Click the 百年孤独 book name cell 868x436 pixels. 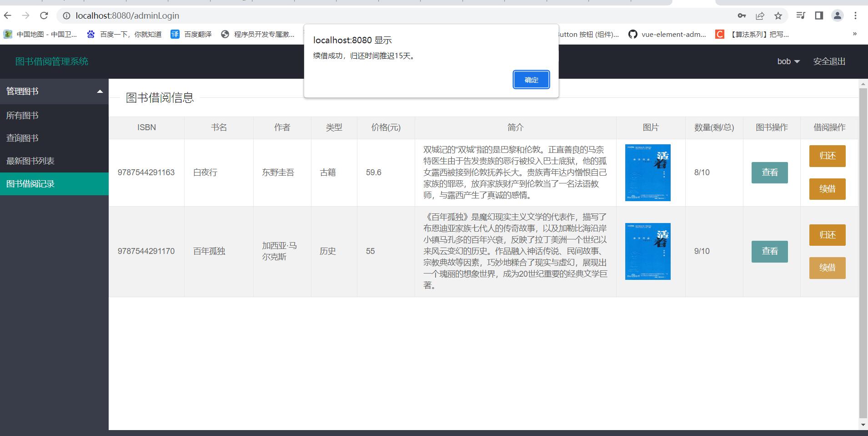point(219,251)
